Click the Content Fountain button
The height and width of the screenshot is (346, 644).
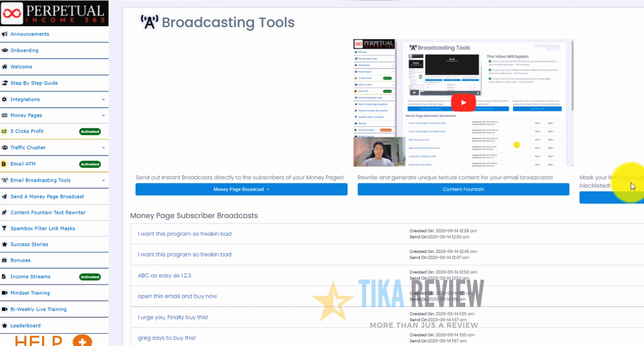click(x=463, y=190)
